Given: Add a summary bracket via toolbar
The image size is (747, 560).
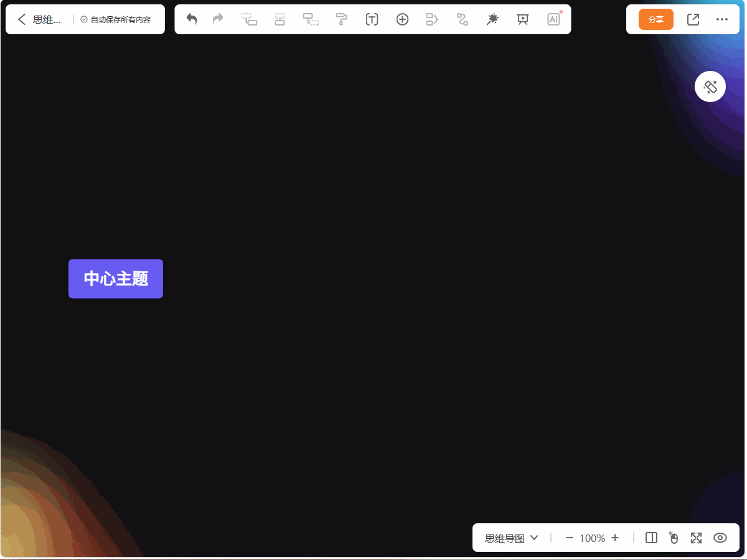Looking at the screenshot, I should pos(432,19).
